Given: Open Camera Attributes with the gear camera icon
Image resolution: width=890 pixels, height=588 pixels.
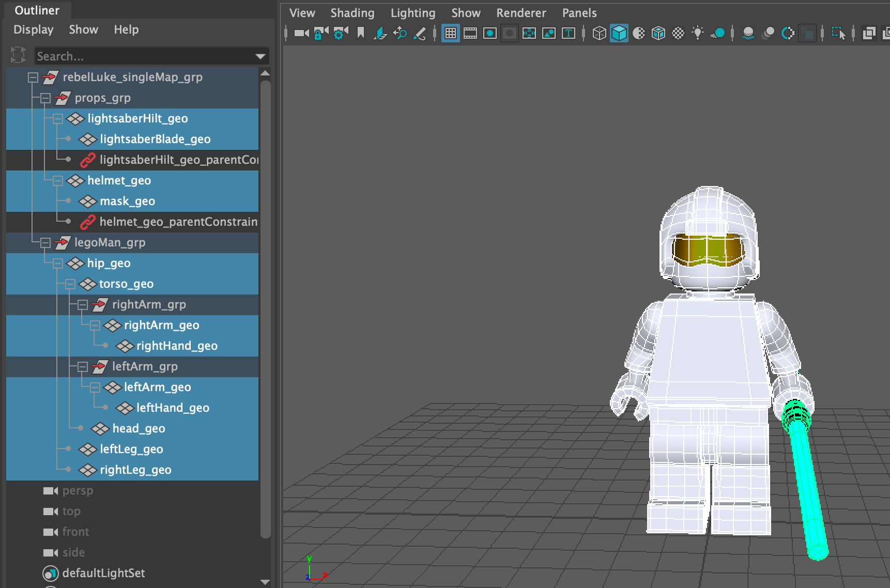Looking at the screenshot, I should (341, 34).
